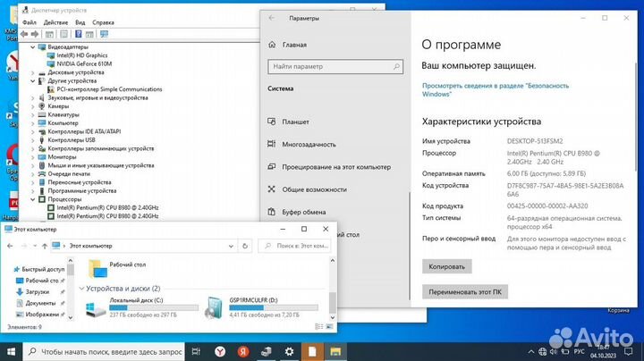Open Действие menu in Device Manager
This screenshot has width=644, height=361.
tap(55, 22)
